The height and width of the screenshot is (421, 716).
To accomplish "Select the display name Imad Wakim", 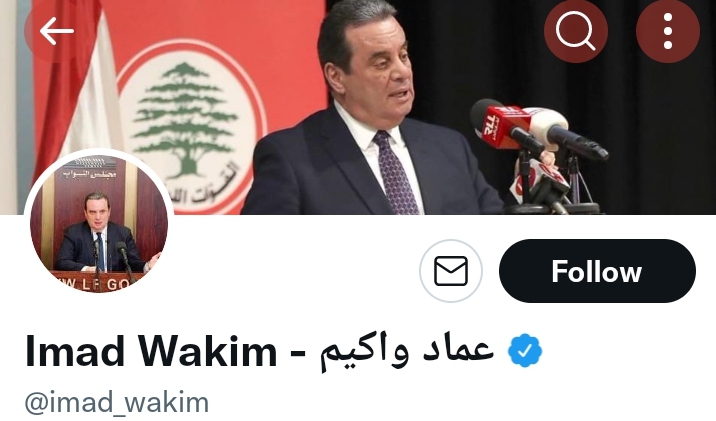I will click(x=151, y=351).
